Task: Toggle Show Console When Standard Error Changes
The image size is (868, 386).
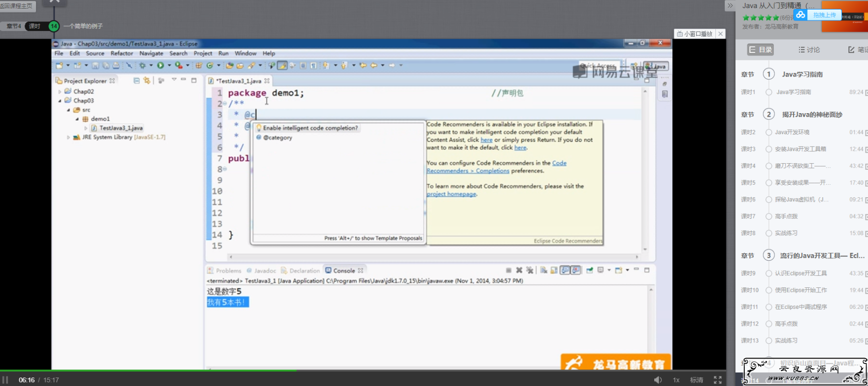Action: [576, 270]
